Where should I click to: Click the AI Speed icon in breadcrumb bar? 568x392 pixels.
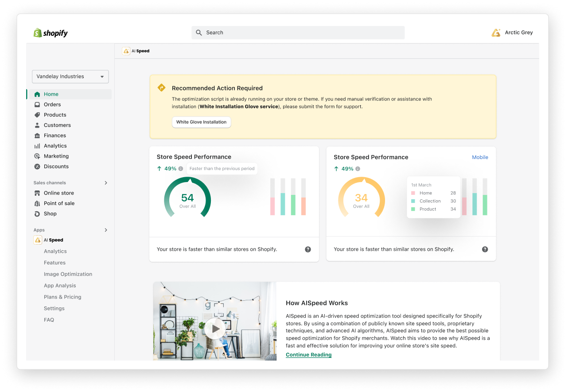click(x=126, y=51)
